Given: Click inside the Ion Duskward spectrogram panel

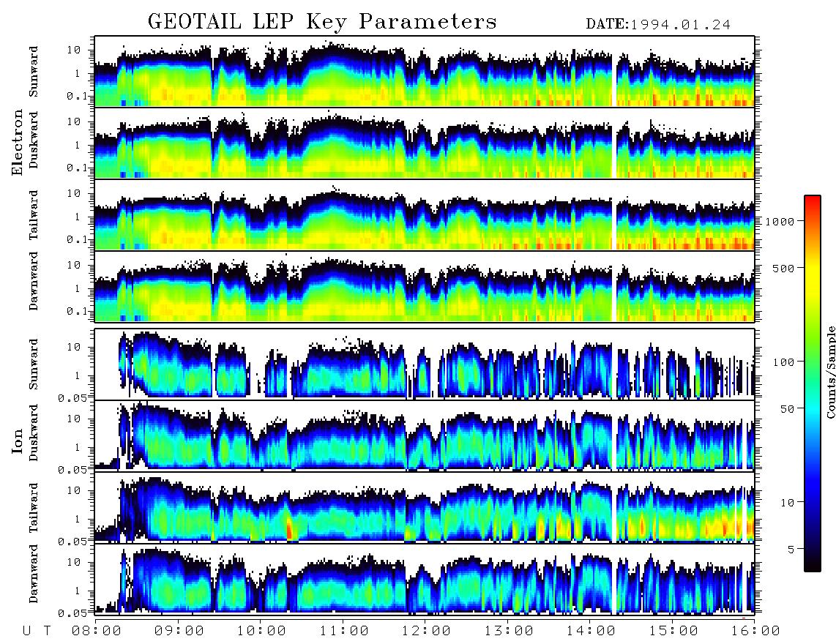Looking at the screenshot, I should coord(425,435).
